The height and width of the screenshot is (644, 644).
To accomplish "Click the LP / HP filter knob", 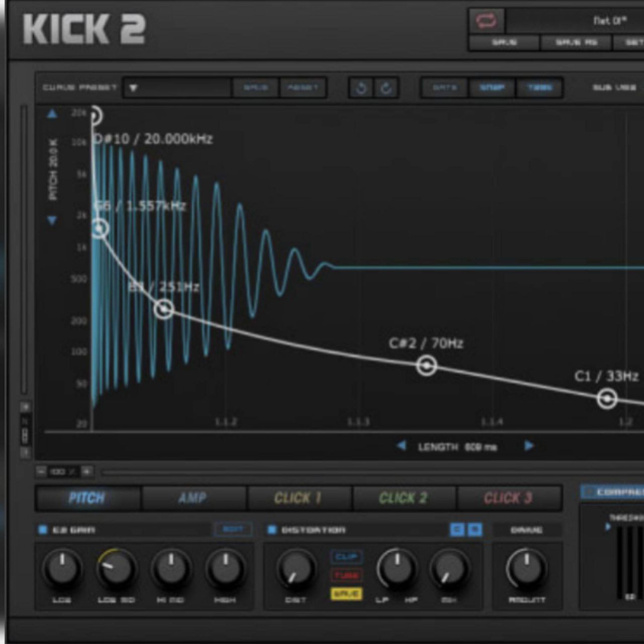I will click(x=397, y=569).
